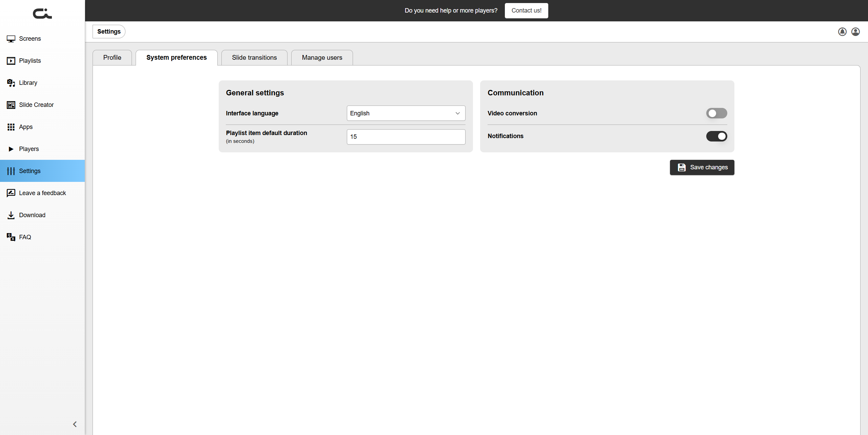
Task: Open the Leave a feedback link
Action: click(x=42, y=193)
